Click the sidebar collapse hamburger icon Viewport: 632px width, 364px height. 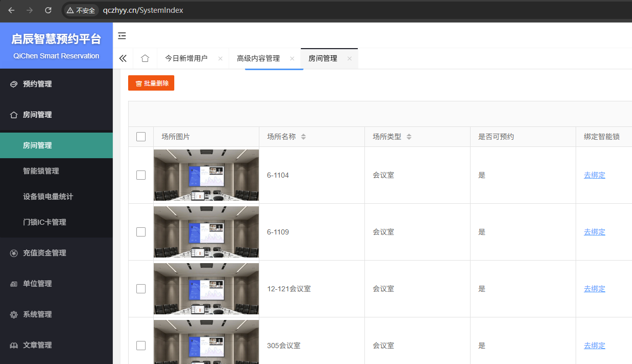[x=122, y=36]
